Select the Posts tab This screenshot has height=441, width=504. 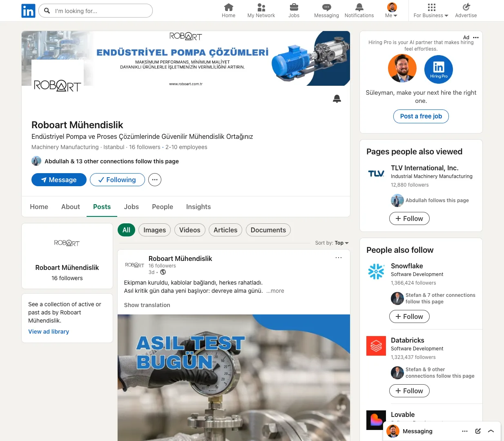point(102,207)
